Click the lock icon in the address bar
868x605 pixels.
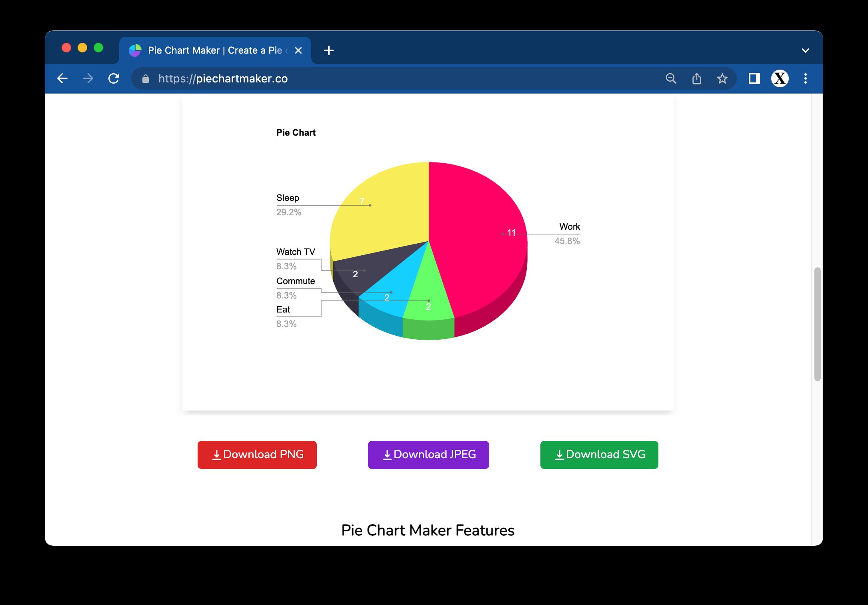click(146, 79)
